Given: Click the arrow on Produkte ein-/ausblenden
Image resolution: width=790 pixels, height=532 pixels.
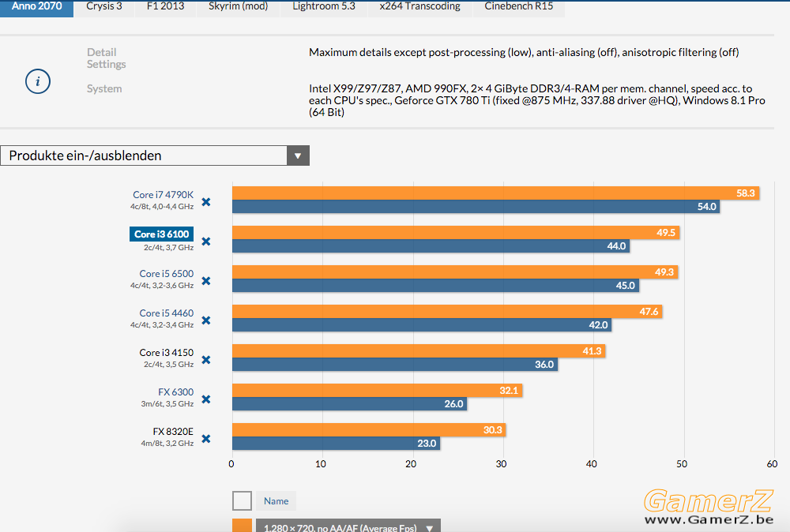Looking at the screenshot, I should pos(298,155).
